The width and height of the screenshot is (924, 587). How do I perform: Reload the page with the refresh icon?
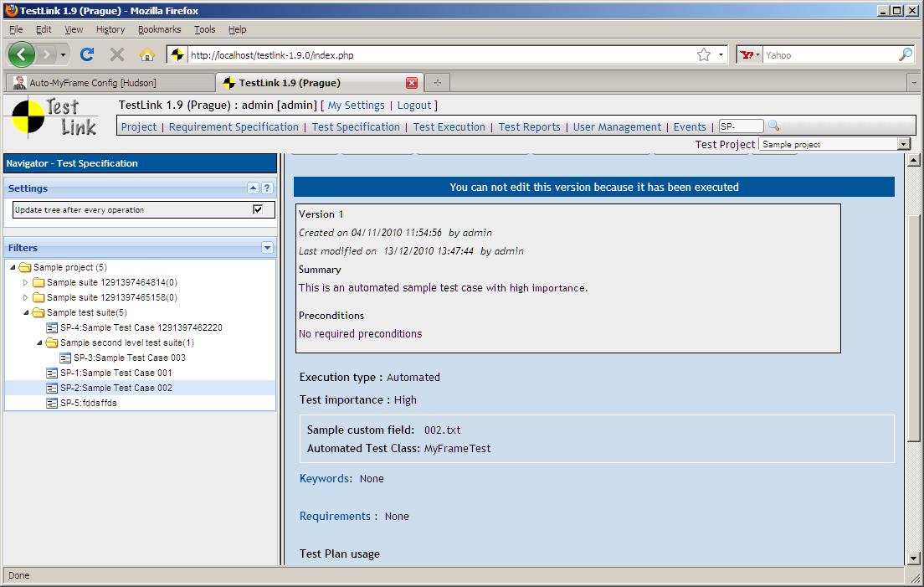87,54
